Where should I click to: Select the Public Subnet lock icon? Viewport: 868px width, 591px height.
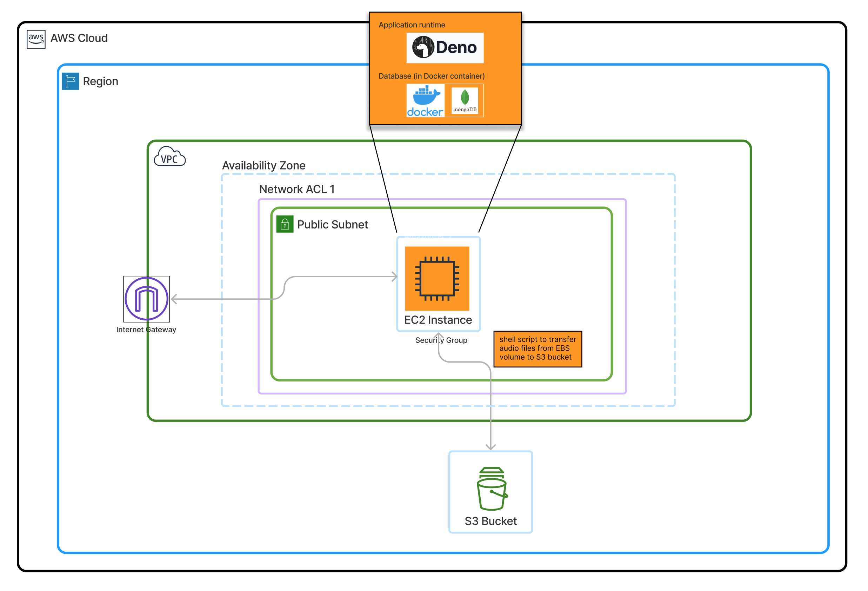pyautogui.click(x=285, y=224)
